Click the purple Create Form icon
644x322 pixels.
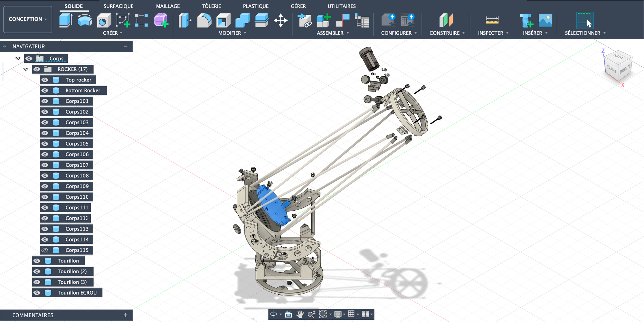tap(161, 20)
